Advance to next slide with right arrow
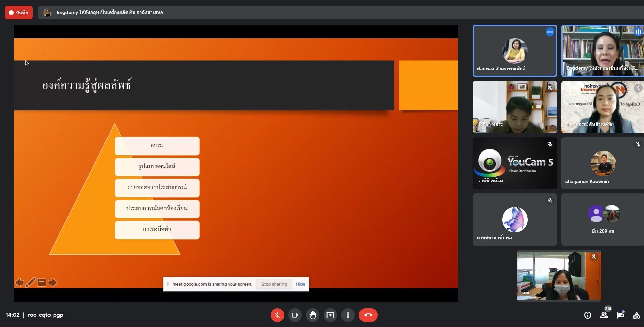Image resolution: width=644 pixels, height=327 pixels. pos(53,282)
